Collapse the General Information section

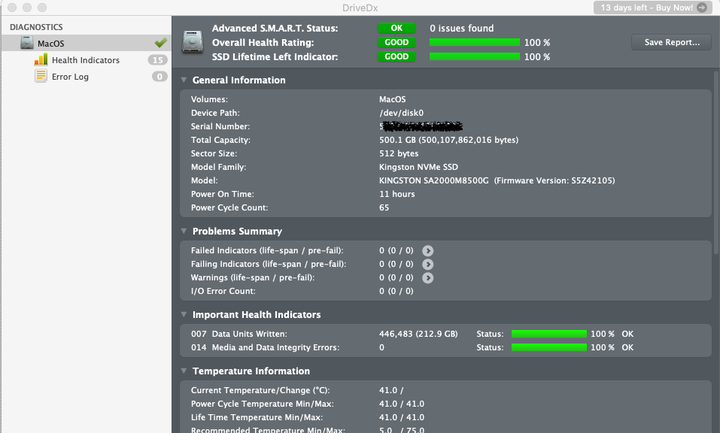tap(184, 80)
